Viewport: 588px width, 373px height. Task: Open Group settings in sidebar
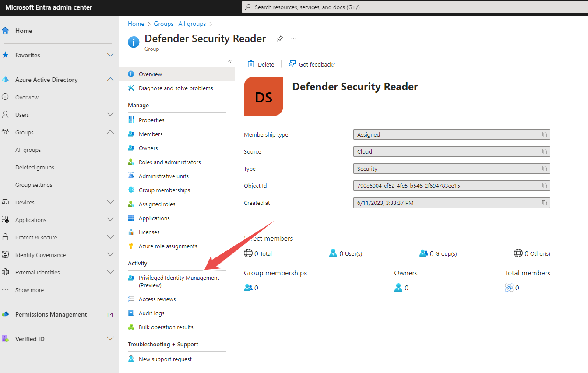[34, 185]
